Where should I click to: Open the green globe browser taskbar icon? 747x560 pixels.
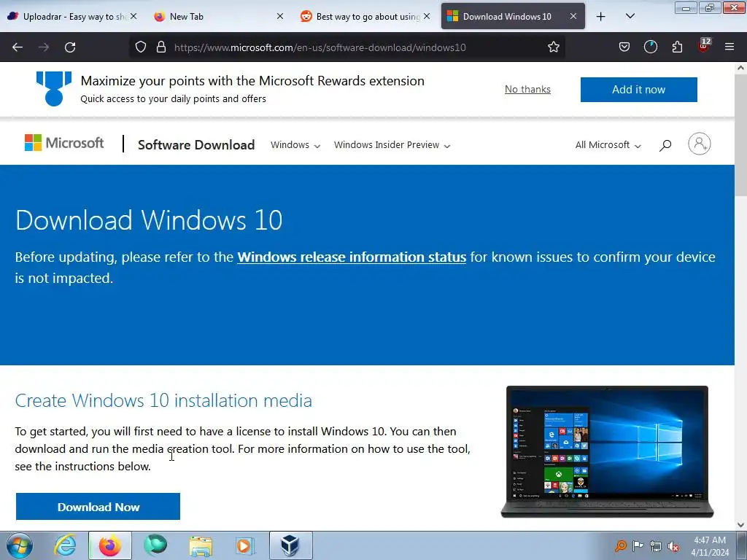click(155, 545)
